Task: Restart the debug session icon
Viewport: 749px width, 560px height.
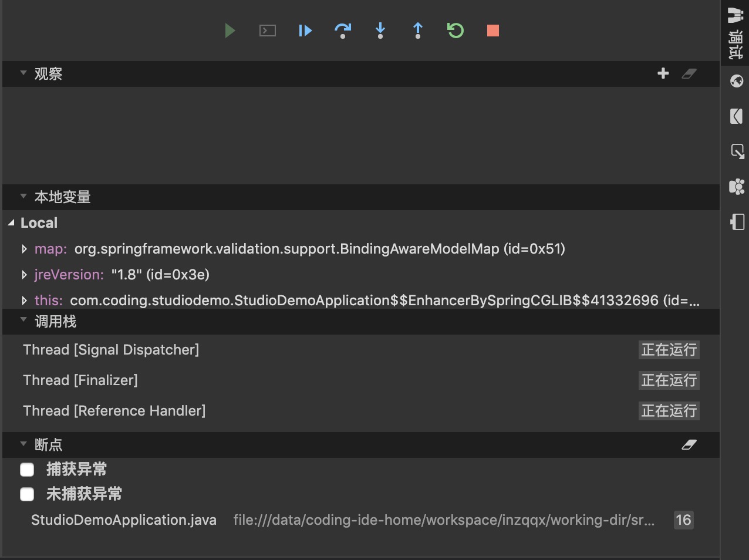Action: click(455, 31)
